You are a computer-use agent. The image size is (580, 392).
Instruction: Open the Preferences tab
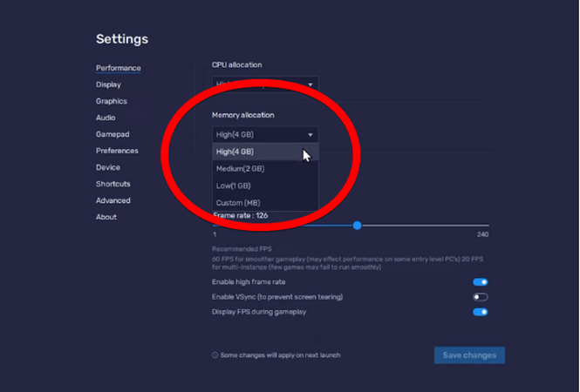click(x=117, y=151)
